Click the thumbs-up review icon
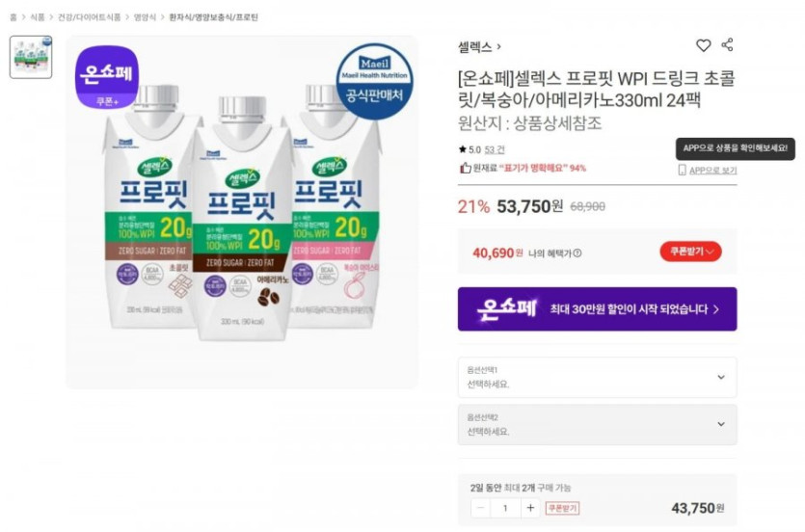805x532 pixels. click(465, 168)
